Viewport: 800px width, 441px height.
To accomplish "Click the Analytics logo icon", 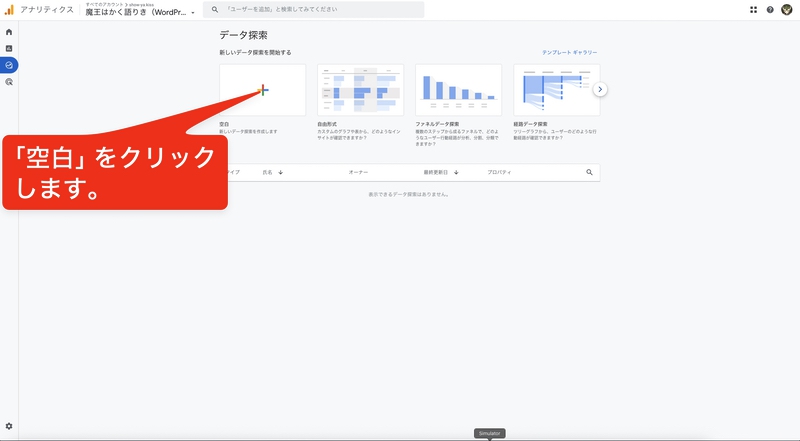I will point(9,10).
